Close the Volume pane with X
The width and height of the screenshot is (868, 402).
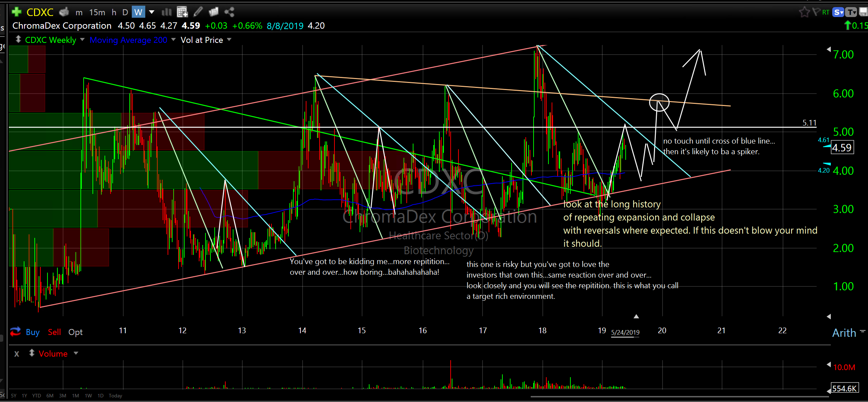click(x=17, y=354)
